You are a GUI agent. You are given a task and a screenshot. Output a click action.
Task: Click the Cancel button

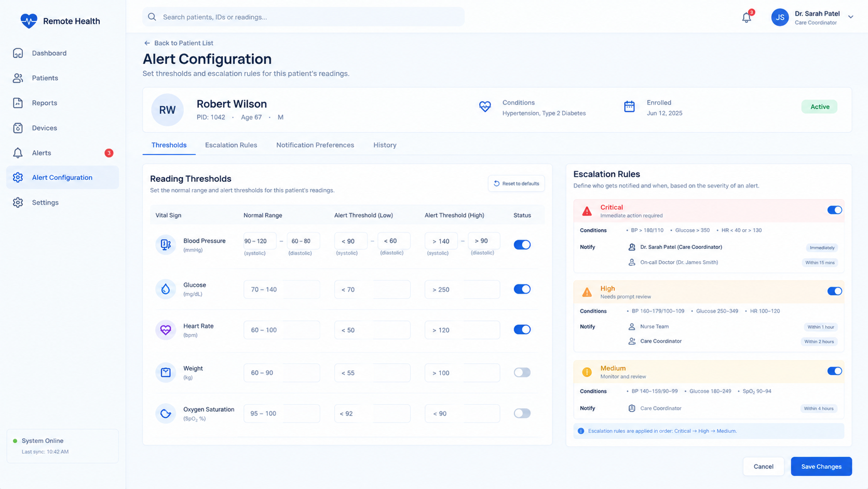coord(763,467)
